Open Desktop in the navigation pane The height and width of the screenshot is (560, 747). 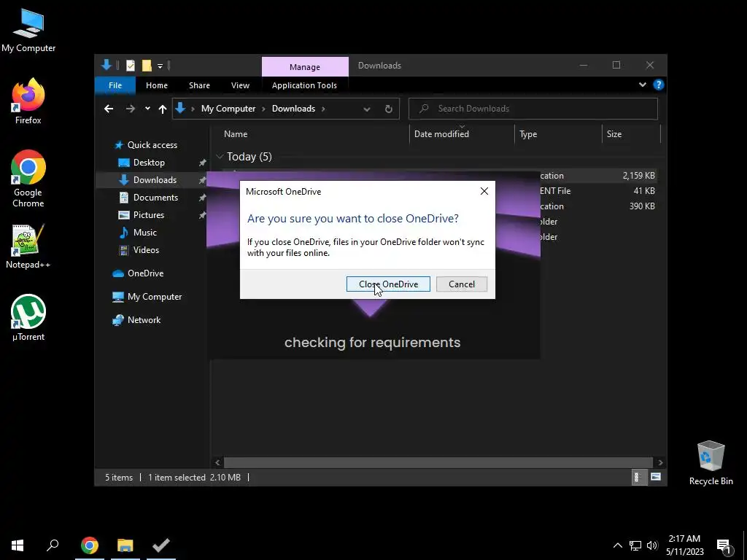[149, 163]
